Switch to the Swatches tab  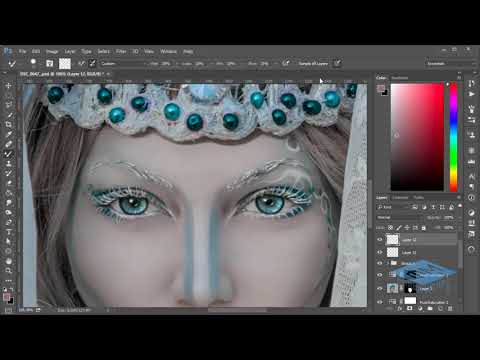pos(400,78)
